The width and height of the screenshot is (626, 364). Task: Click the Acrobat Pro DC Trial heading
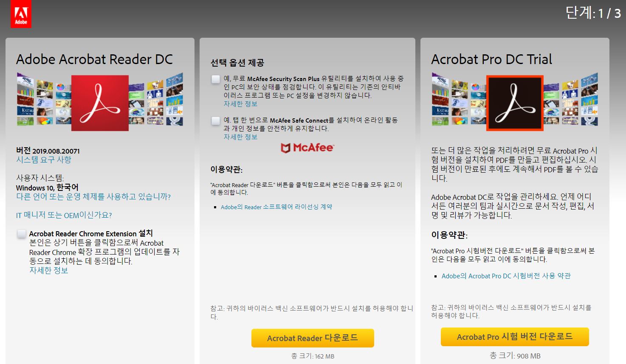coord(492,59)
